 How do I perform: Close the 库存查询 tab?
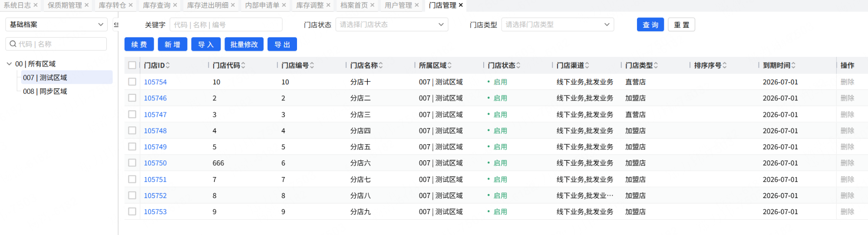pos(175,5)
